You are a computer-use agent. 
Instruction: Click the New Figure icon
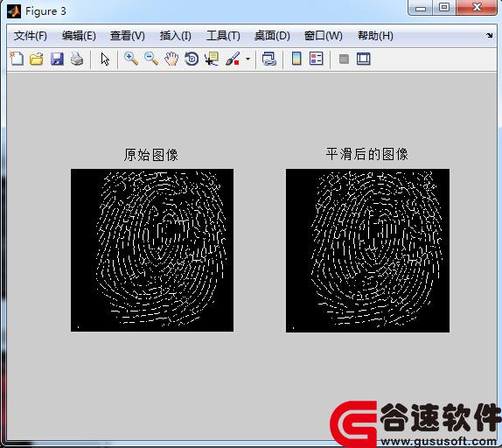pos(17,59)
